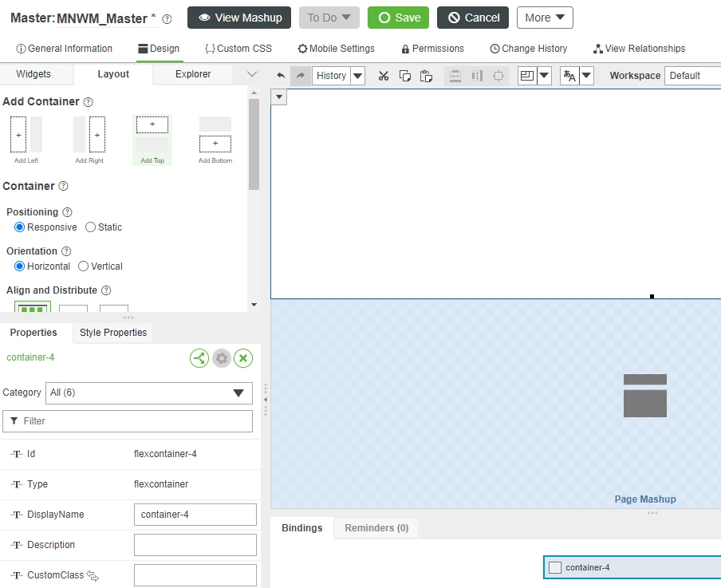Image resolution: width=721 pixels, height=588 pixels.
Task: Click scroll down arrow in Layout panel
Action: click(x=254, y=305)
